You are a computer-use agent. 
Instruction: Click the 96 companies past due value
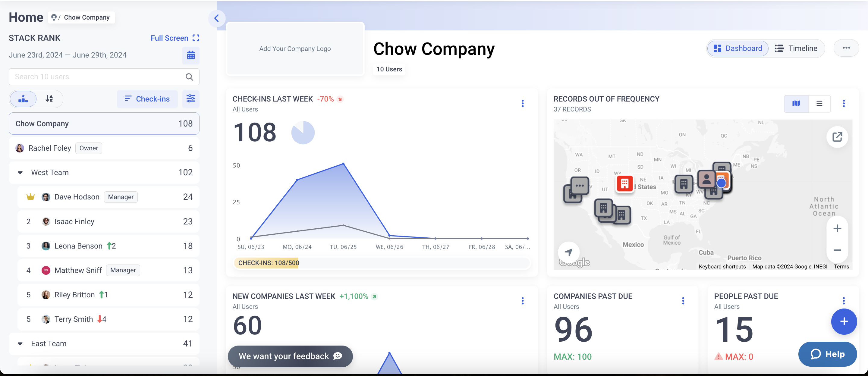coord(573,330)
